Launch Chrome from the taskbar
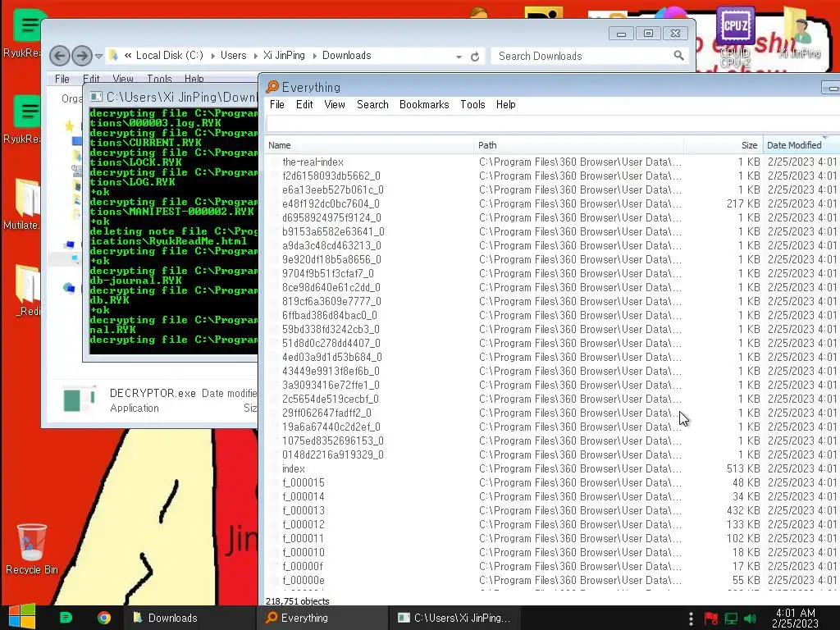The width and height of the screenshot is (840, 630). pyautogui.click(x=104, y=618)
